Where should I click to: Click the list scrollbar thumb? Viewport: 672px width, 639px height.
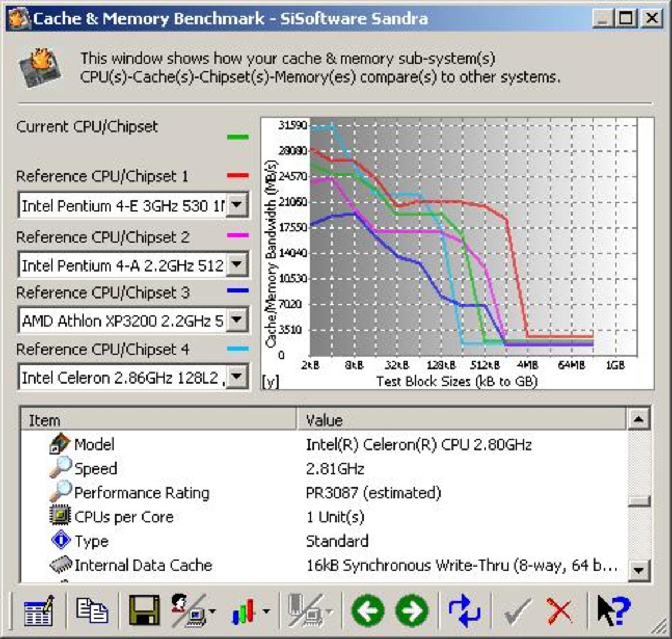click(639, 501)
